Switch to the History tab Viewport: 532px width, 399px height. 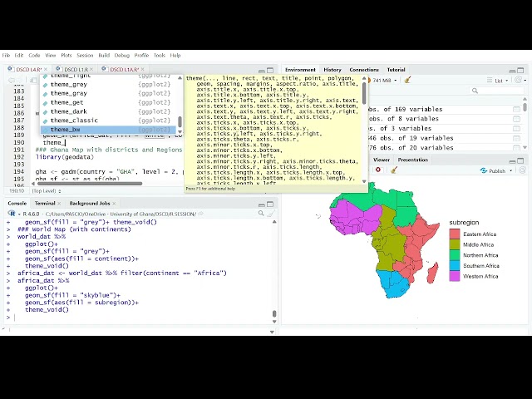pyautogui.click(x=332, y=70)
